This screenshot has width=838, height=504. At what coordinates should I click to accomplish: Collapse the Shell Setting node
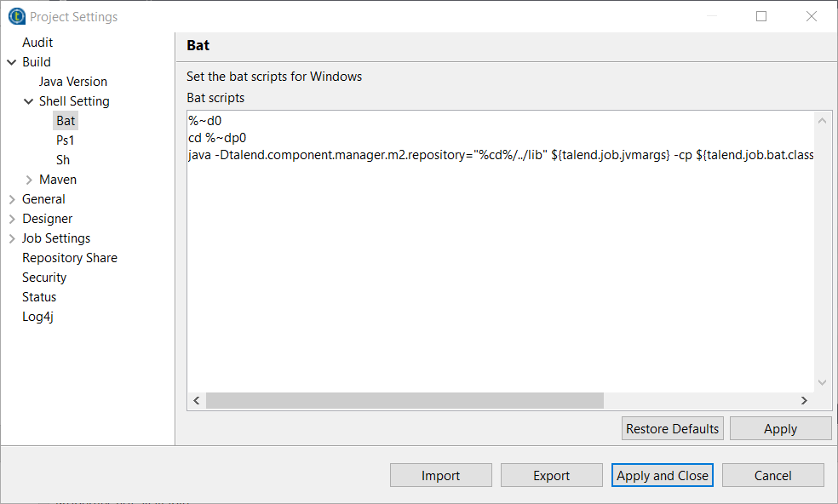(x=29, y=101)
